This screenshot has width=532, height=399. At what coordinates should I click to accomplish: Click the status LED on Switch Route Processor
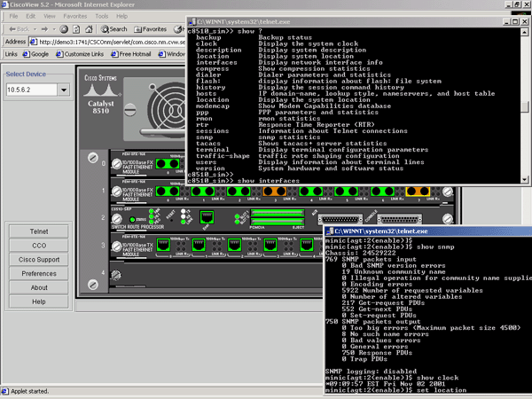pos(133,220)
